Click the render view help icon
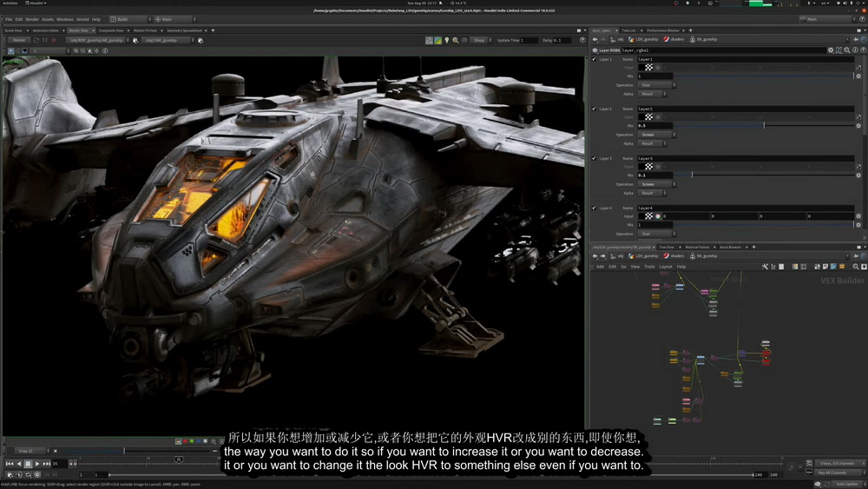Image resolution: width=868 pixels, height=489 pixels. click(582, 41)
